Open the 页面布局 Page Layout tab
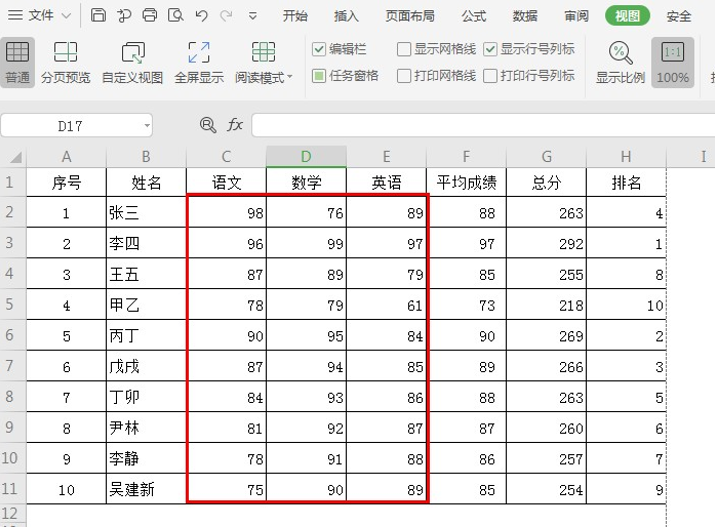Viewport: 715px width, 532px height. coord(410,16)
